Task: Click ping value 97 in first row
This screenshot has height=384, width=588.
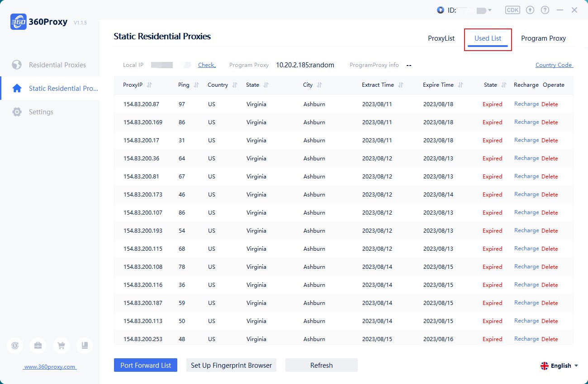Action: click(182, 104)
